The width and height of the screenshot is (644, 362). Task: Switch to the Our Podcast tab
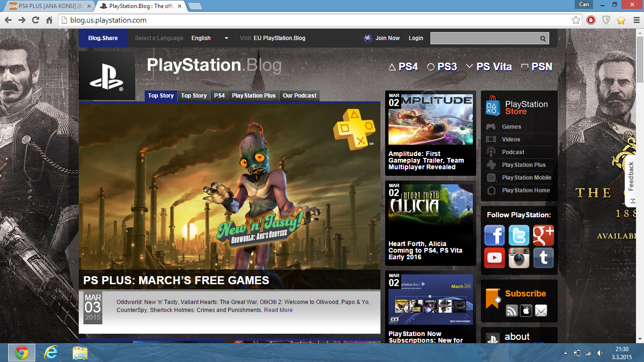tap(299, 96)
